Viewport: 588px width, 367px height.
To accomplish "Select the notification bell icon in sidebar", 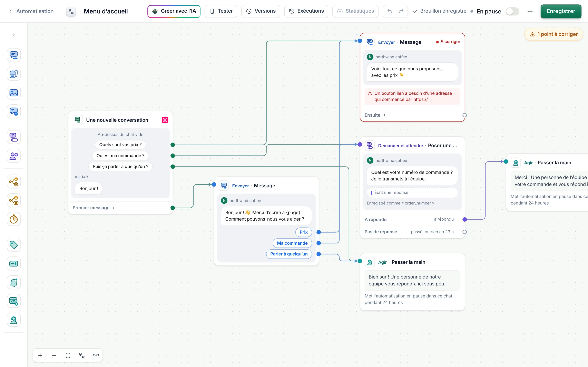I will (14, 282).
